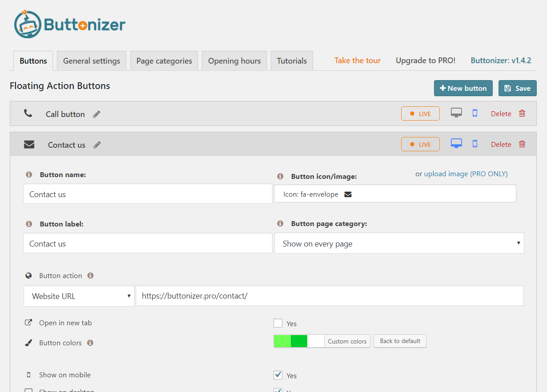The image size is (547, 392).
Task: Toggle desktop visibility icon for Call button
Action: 456,113
